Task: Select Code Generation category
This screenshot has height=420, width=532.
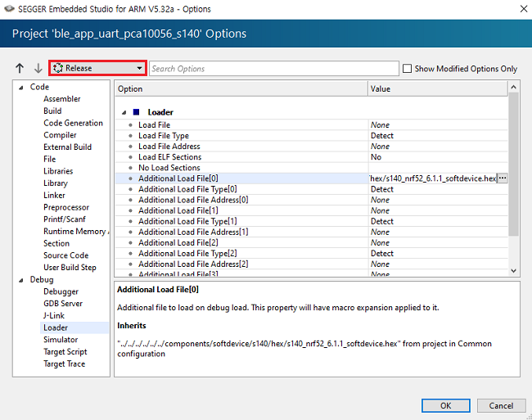Action: [73, 123]
